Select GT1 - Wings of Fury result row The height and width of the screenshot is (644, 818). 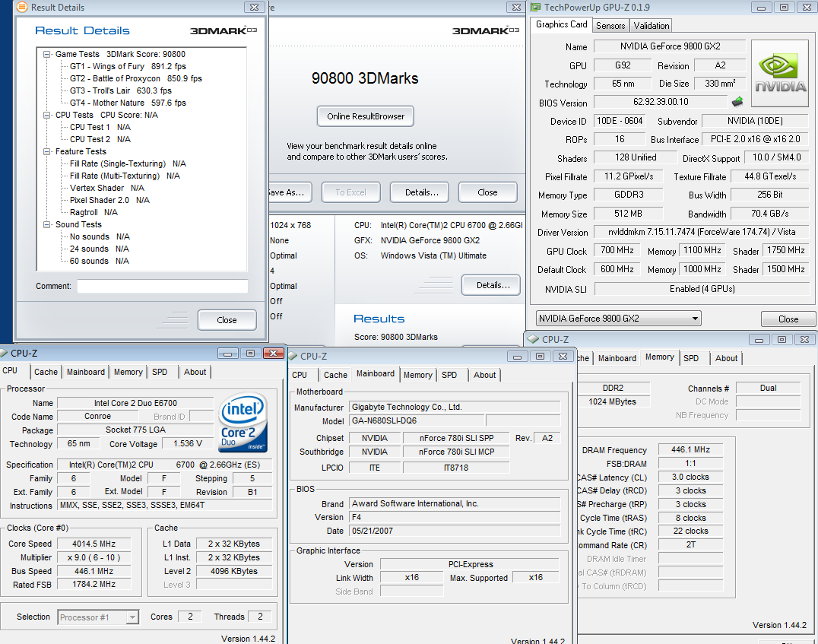click(128, 66)
